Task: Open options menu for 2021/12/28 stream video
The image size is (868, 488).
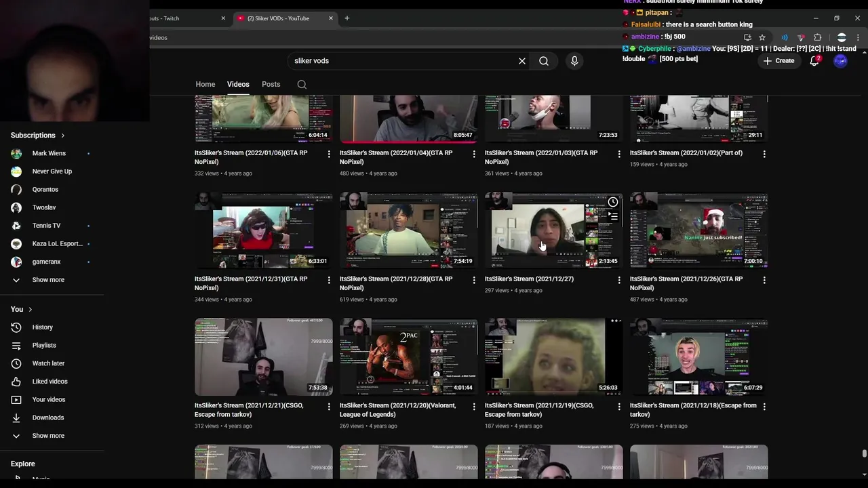Action: click(474, 281)
